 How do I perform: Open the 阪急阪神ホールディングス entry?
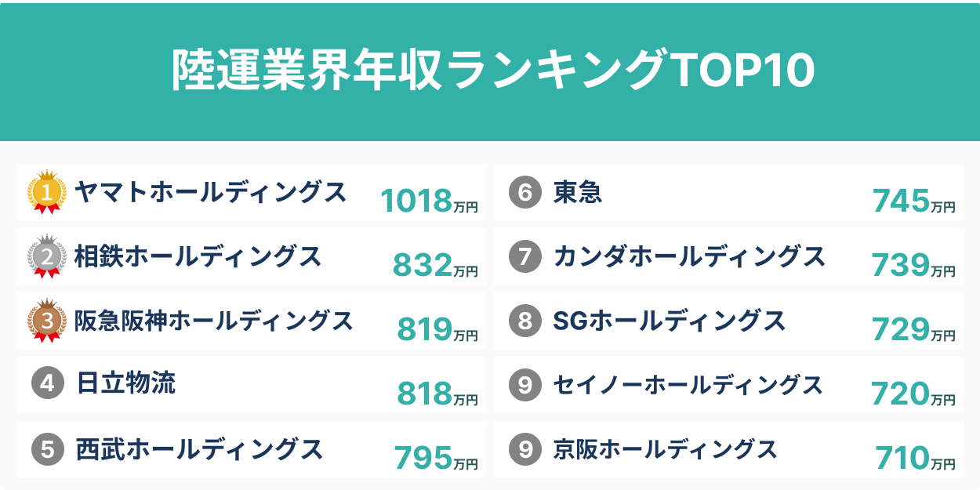pyautogui.click(x=213, y=321)
